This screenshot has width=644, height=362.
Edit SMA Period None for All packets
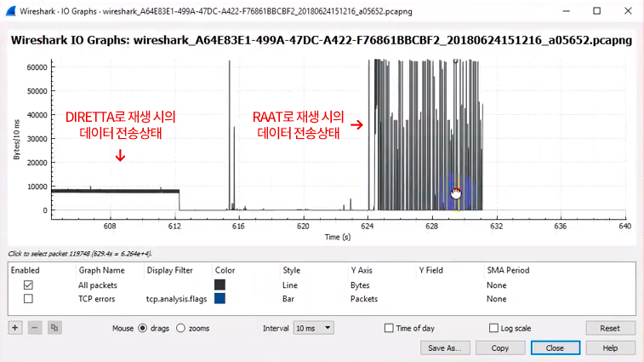(497, 285)
